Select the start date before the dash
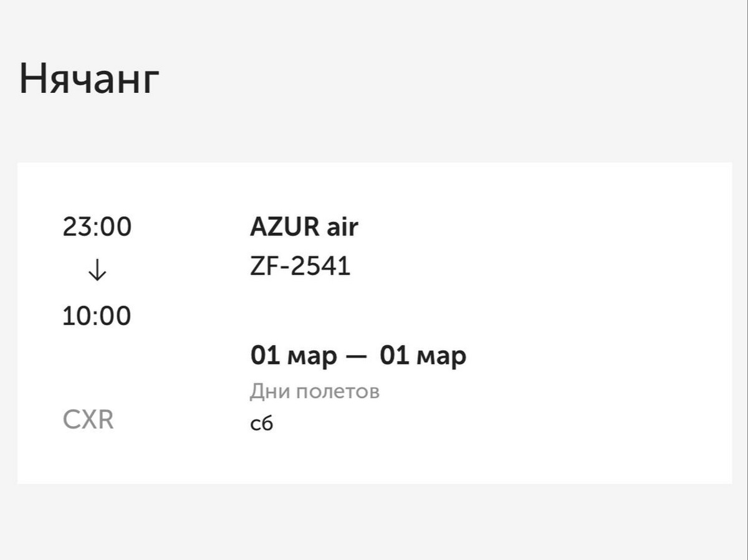 point(294,356)
